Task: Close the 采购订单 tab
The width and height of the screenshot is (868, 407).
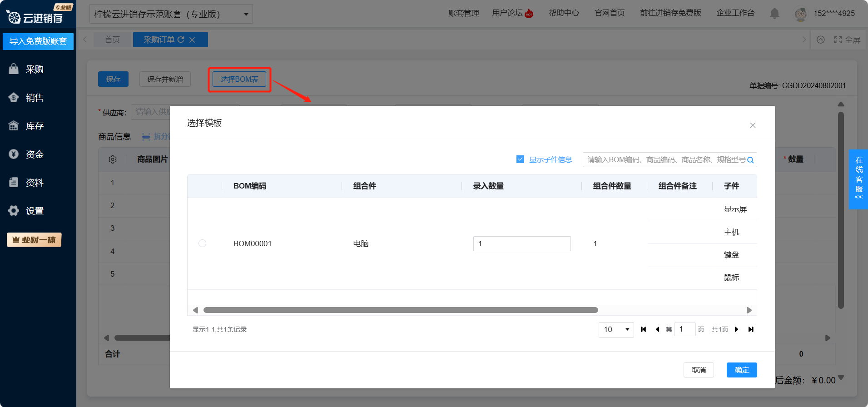Action: (193, 40)
